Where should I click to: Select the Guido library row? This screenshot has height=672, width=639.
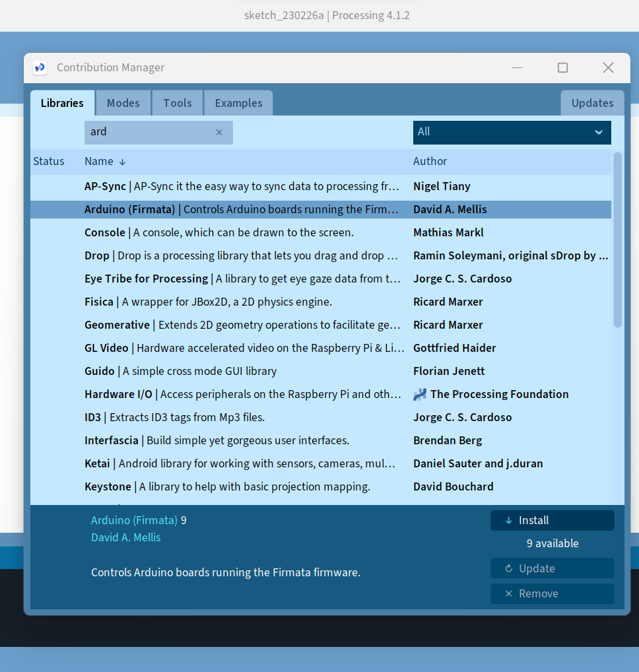click(321, 372)
